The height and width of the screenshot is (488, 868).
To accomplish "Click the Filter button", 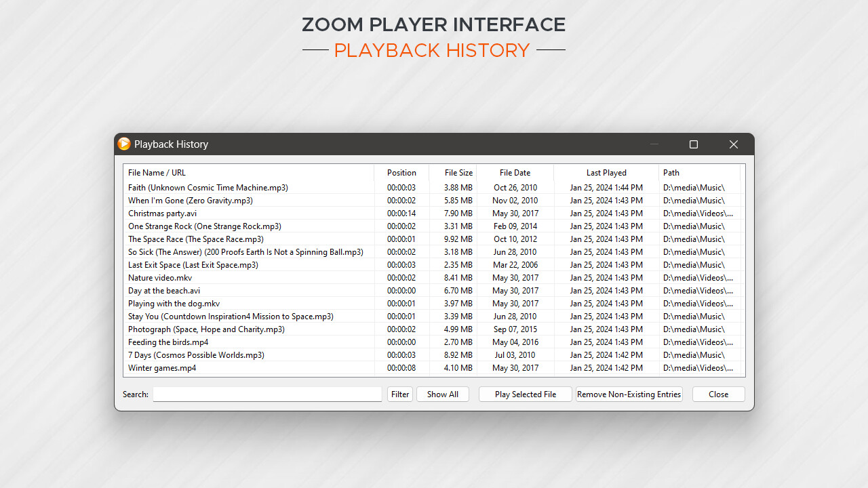I will click(399, 394).
